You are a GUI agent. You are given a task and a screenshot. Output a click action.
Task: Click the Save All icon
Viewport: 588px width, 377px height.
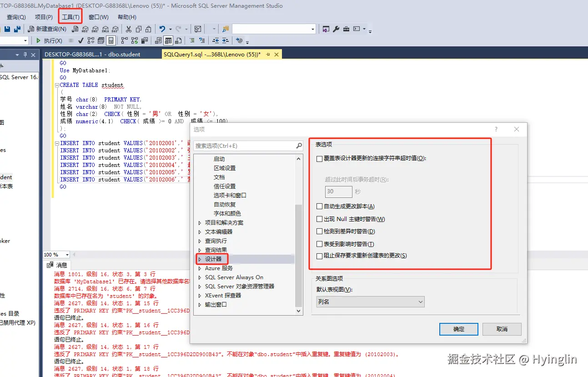[x=18, y=29]
